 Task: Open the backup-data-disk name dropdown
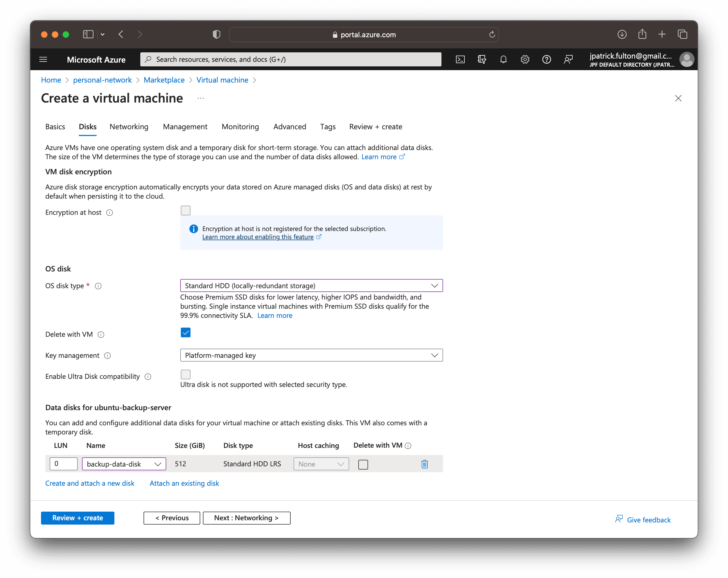coord(124,464)
